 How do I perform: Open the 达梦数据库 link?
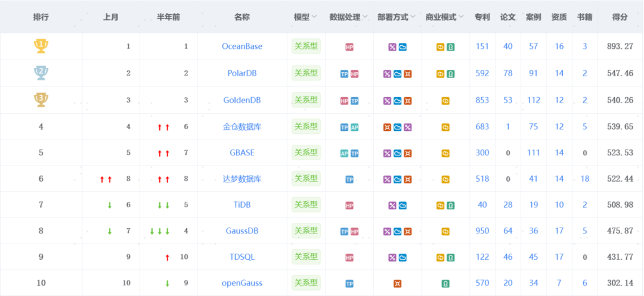click(242, 179)
